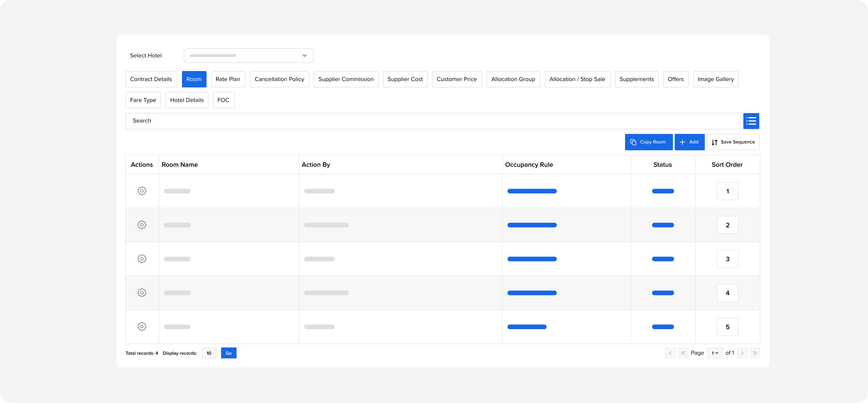The width and height of the screenshot is (868, 403).
Task: Click the sort order box showing 2
Action: 727,225
